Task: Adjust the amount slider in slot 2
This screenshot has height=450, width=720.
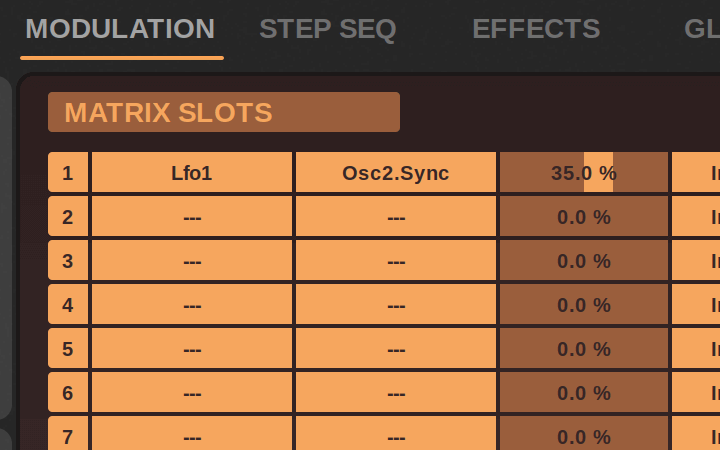Action: coord(583,217)
